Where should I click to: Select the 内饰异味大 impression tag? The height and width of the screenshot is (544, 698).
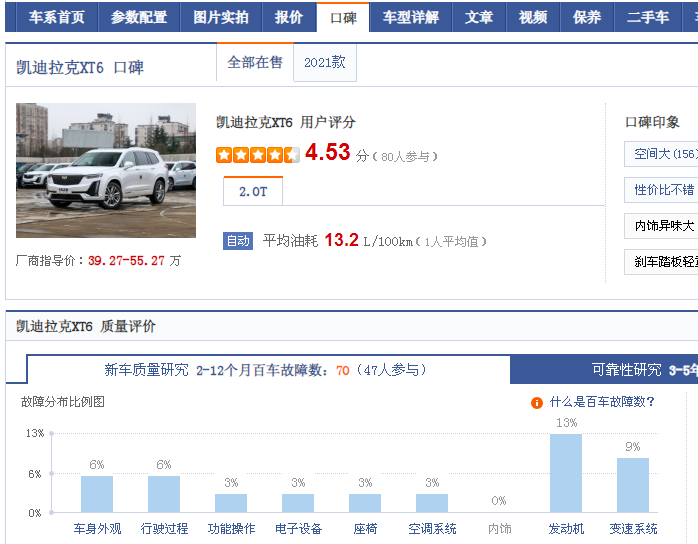(661, 226)
